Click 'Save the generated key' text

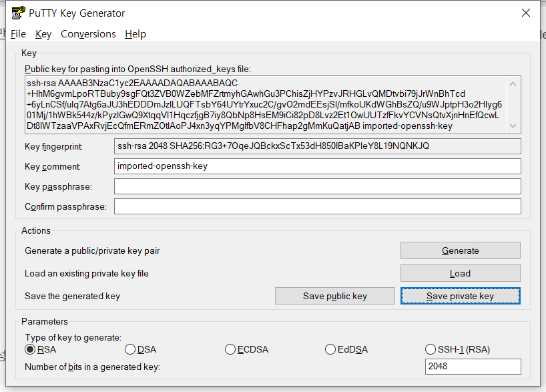[x=72, y=297]
